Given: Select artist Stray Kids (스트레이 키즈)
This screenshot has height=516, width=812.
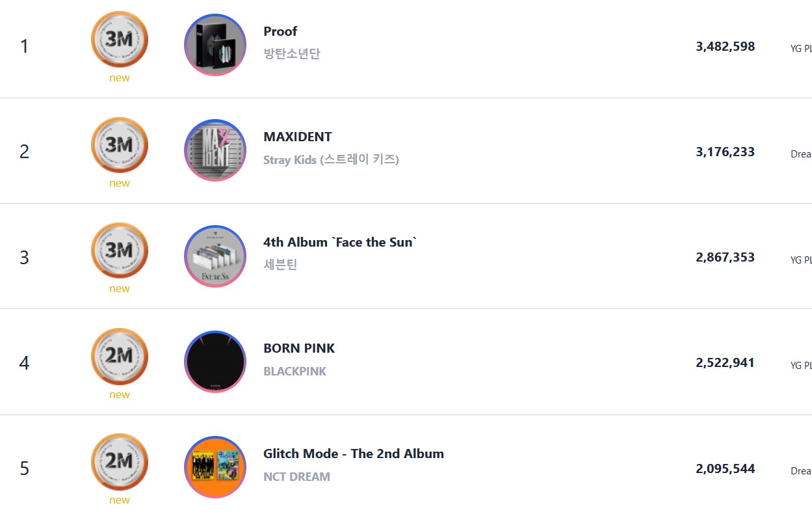Looking at the screenshot, I should (331, 159).
